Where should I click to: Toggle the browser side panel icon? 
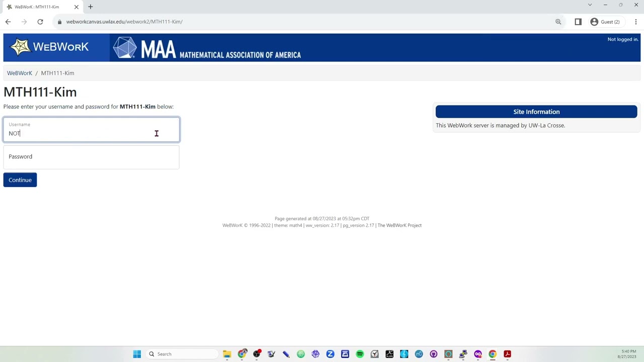coord(578,22)
